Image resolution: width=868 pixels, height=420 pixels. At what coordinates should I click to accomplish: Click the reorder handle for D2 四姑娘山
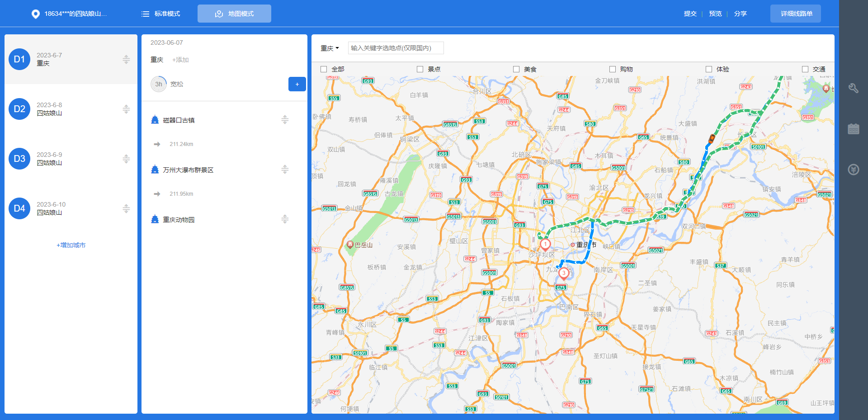(x=126, y=109)
